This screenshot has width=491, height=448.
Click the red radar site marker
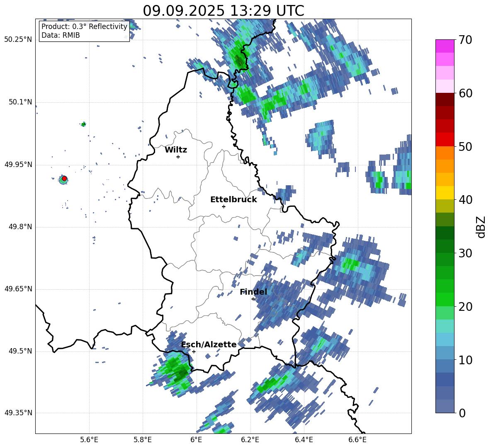(x=64, y=178)
